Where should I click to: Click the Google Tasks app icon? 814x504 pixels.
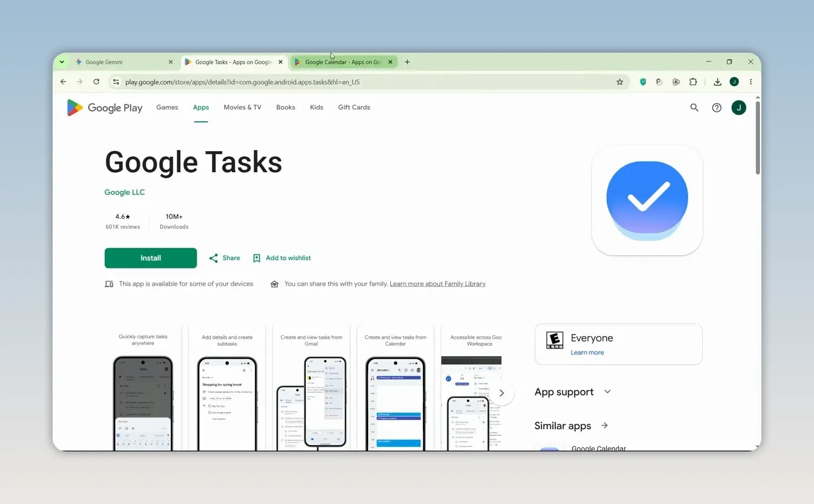pos(647,200)
